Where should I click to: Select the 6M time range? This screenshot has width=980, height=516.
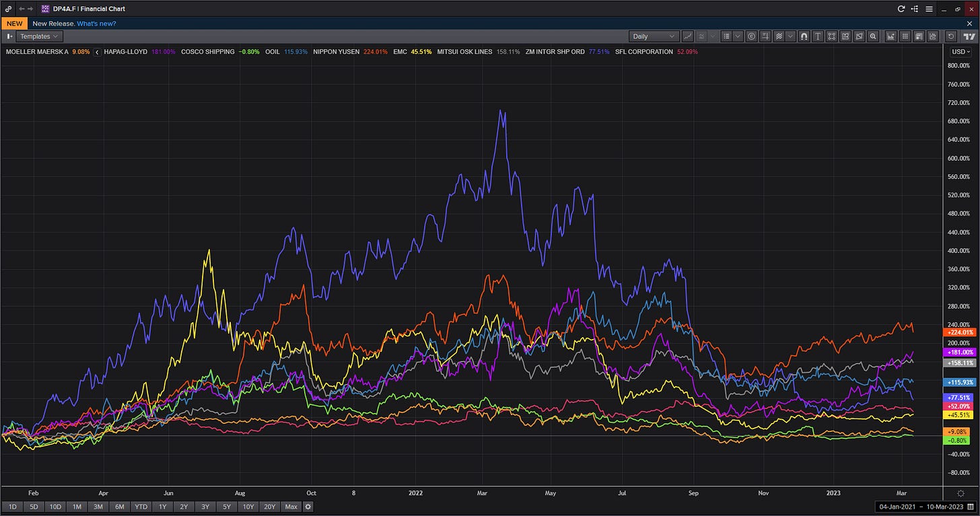120,507
